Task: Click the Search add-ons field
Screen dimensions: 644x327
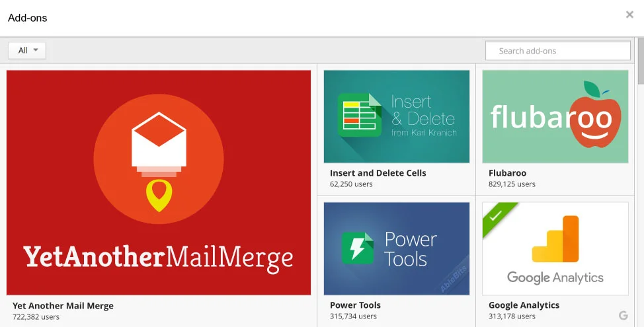Action: tap(558, 51)
